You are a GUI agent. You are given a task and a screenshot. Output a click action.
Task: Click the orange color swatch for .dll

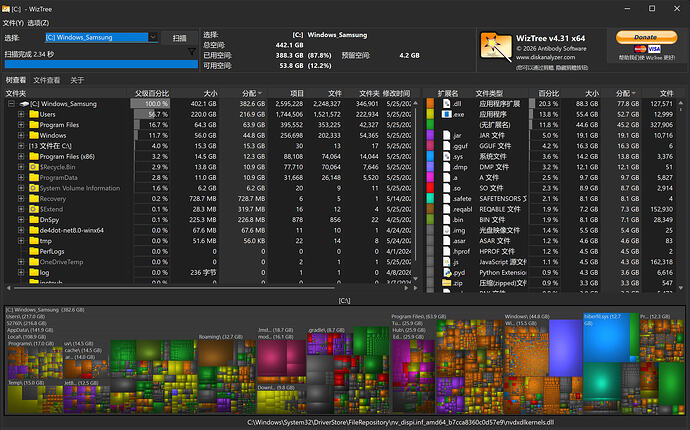[430, 103]
